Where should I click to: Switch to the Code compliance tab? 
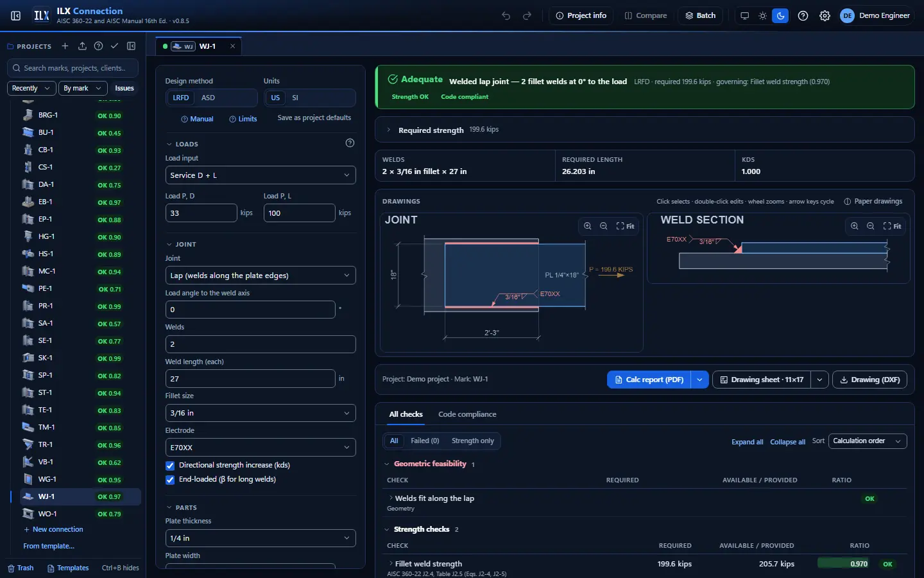point(467,414)
